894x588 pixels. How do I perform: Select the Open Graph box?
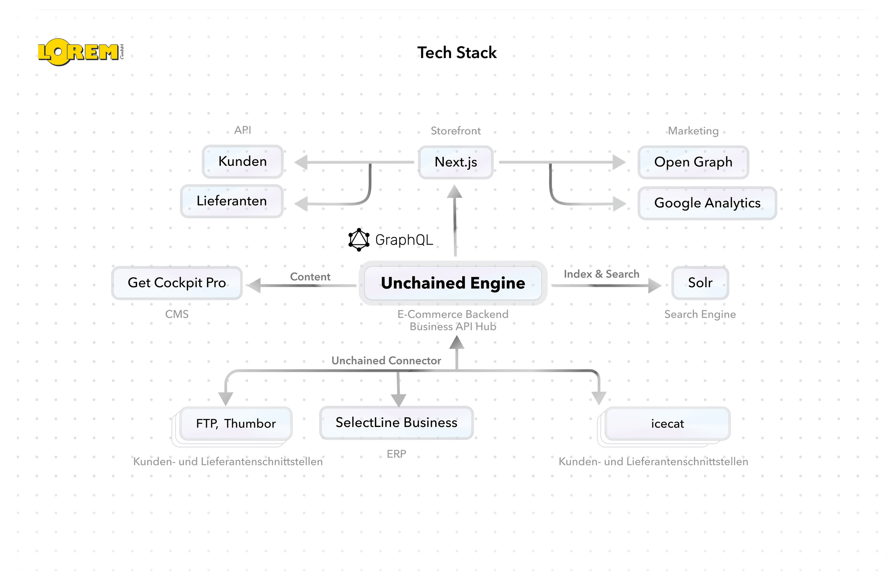point(693,162)
